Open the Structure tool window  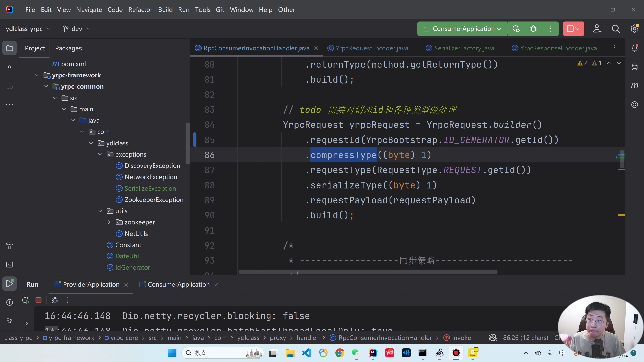tap(10, 86)
